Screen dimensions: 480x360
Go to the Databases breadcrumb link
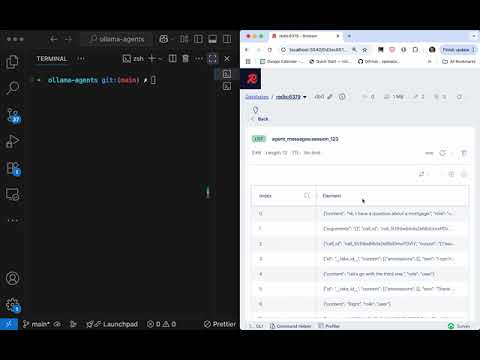(257, 97)
